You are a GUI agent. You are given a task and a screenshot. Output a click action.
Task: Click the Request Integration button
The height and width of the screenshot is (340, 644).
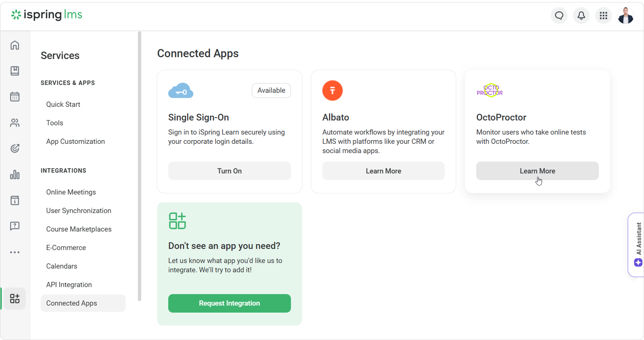229,303
